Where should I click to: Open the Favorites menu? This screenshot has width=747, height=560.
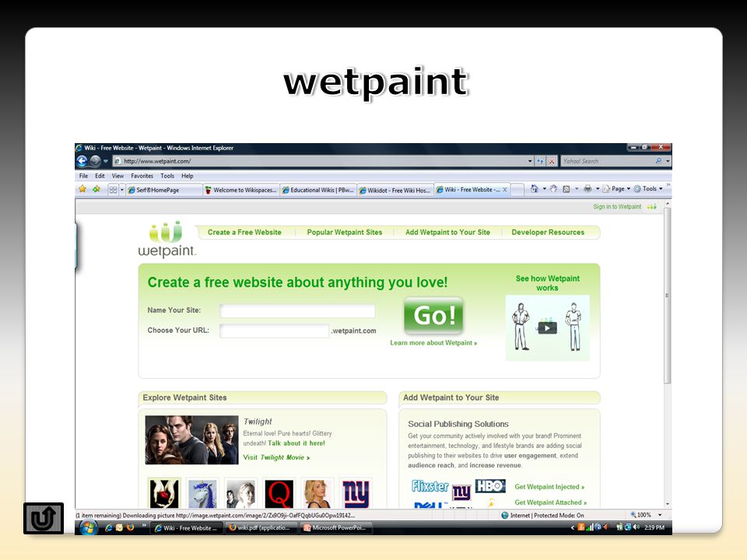pyautogui.click(x=142, y=176)
